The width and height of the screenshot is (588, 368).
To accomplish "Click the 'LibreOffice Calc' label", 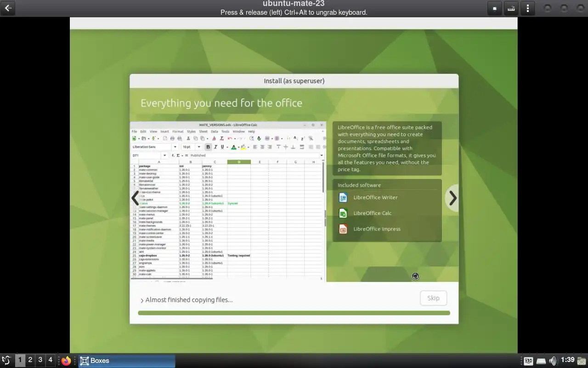I will pyautogui.click(x=373, y=213).
